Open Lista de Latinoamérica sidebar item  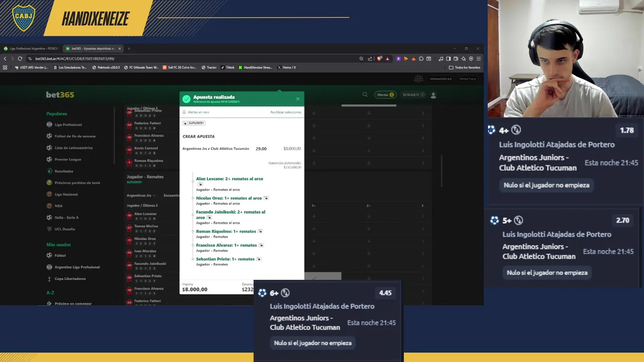[69, 148]
